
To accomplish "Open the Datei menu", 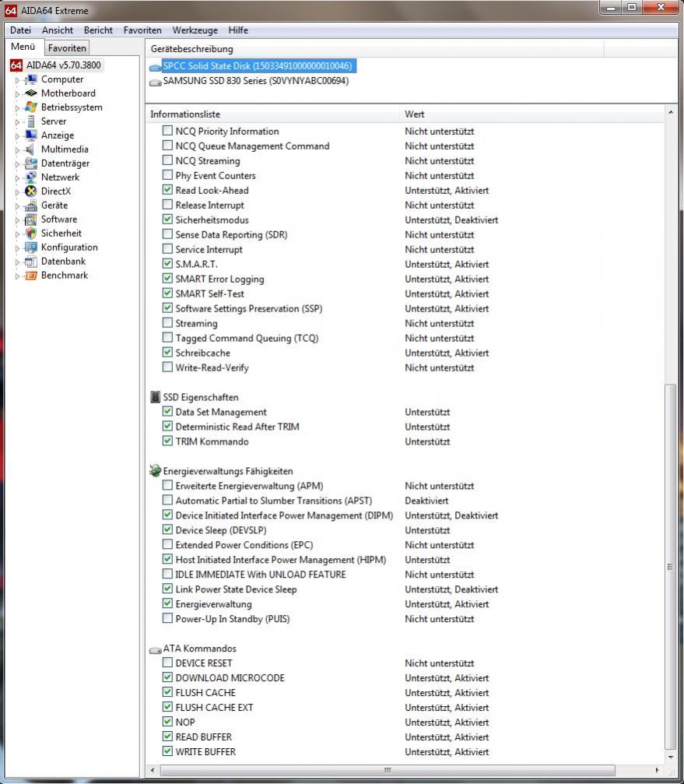I will coord(20,30).
